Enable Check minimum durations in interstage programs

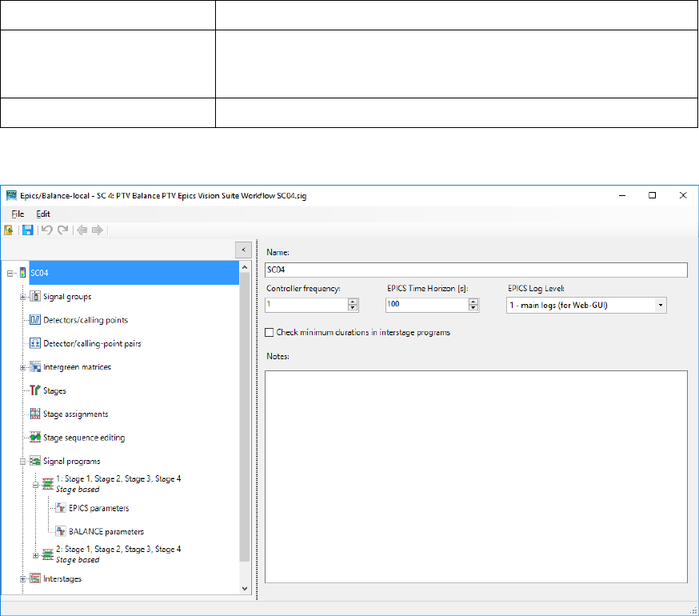click(x=270, y=332)
